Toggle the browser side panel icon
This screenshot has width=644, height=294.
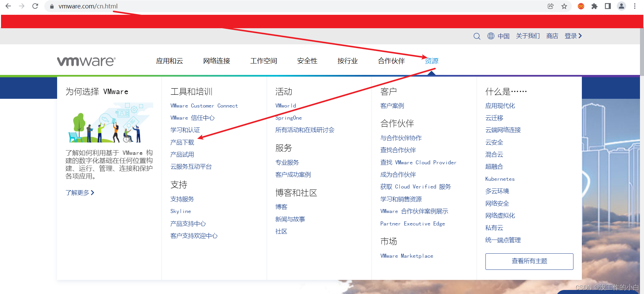608,6
